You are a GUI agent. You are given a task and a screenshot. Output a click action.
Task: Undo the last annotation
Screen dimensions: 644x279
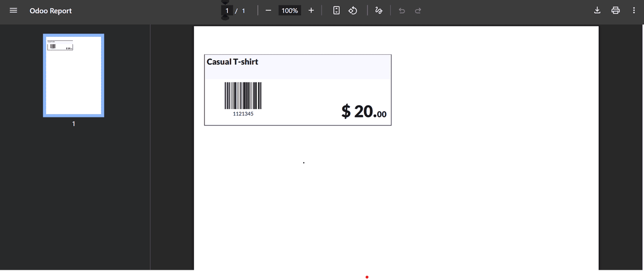pos(402,11)
